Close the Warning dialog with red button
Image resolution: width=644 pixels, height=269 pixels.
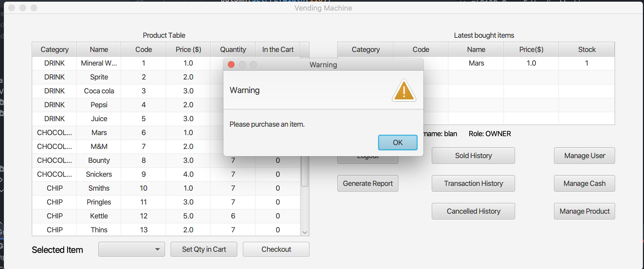(231, 65)
